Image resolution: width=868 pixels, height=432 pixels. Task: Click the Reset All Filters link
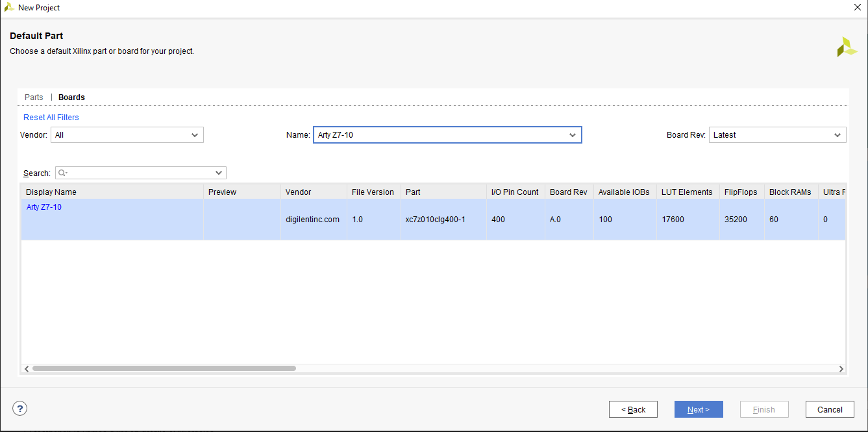point(51,118)
